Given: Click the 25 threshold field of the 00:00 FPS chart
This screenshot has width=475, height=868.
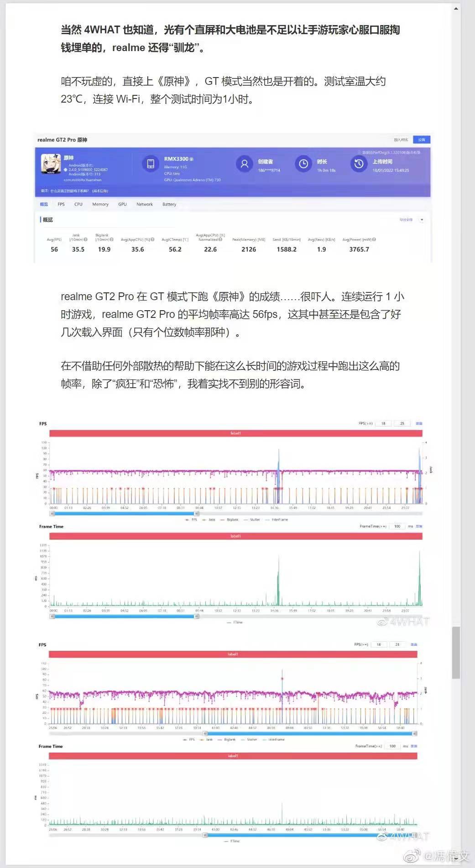Looking at the screenshot, I should coord(402,424).
